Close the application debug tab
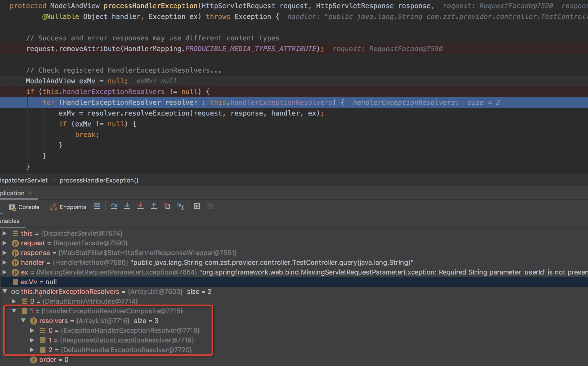 pyautogui.click(x=30, y=193)
